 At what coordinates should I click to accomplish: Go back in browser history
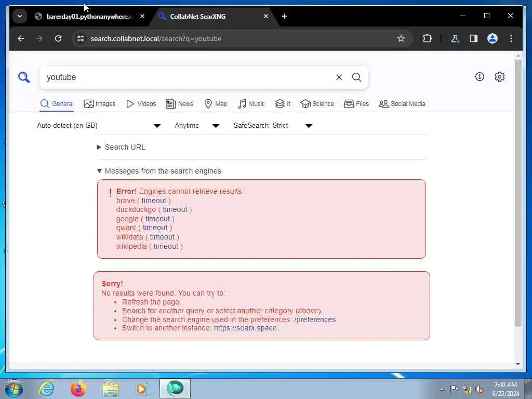click(21, 38)
